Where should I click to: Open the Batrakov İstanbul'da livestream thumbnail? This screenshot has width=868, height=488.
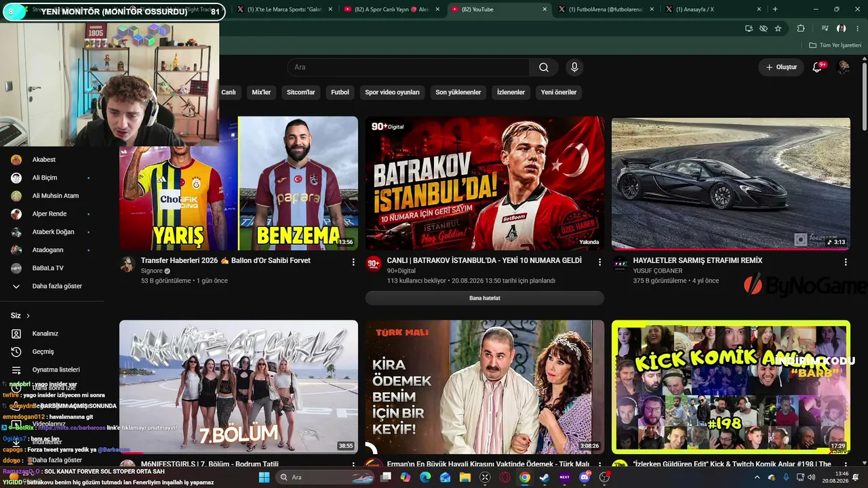point(485,184)
